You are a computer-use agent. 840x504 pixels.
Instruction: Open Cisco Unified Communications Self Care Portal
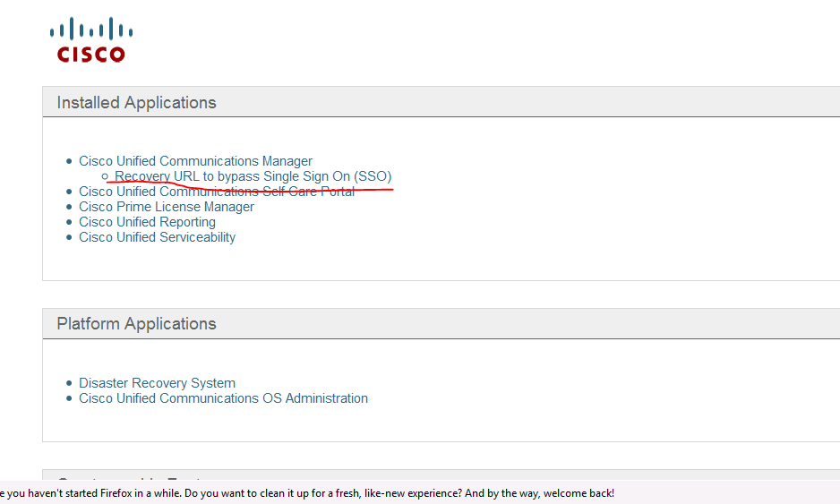[x=217, y=192]
